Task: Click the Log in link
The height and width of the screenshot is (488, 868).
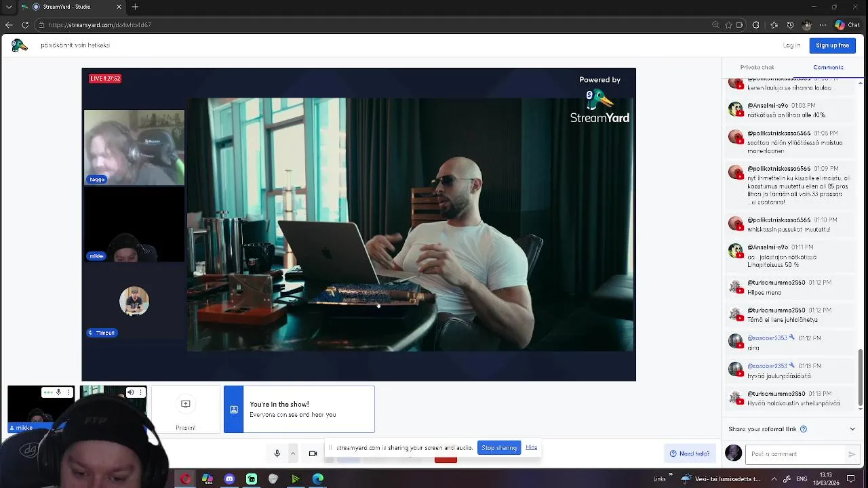Action: point(791,45)
